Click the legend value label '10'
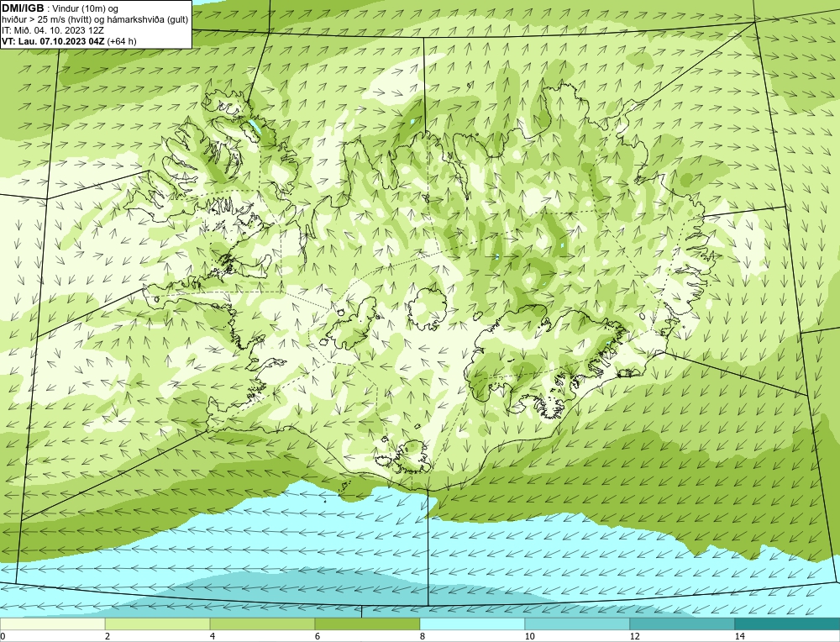This screenshot has height=642, width=840. coord(529,636)
